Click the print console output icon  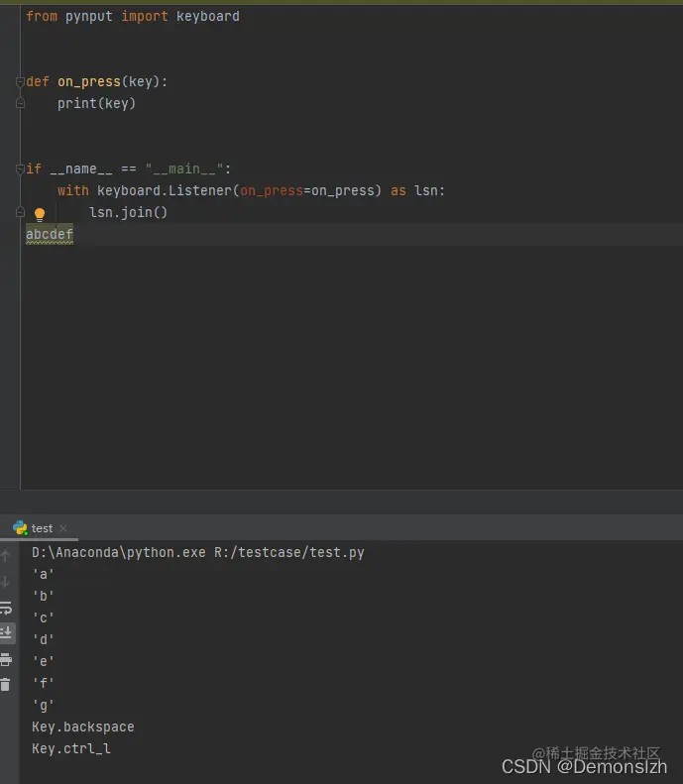(x=6, y=659)
